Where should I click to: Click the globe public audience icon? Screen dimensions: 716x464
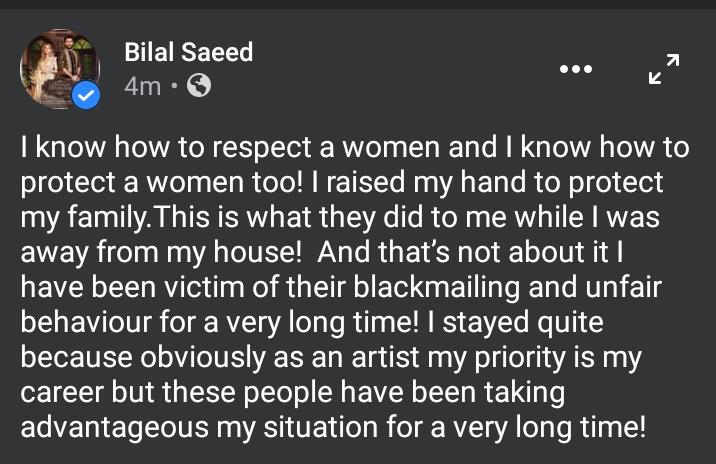click(x=199, y=86)
